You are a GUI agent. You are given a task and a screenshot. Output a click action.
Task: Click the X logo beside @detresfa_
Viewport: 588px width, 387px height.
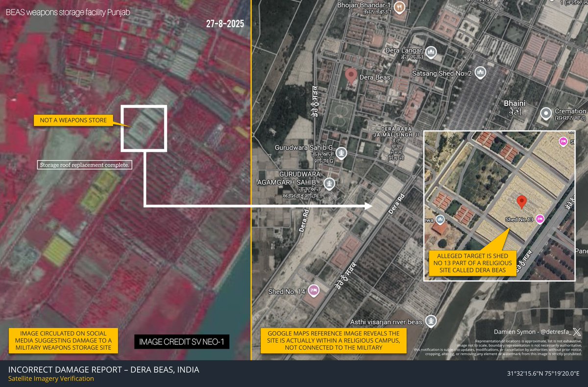coord(577,332)
